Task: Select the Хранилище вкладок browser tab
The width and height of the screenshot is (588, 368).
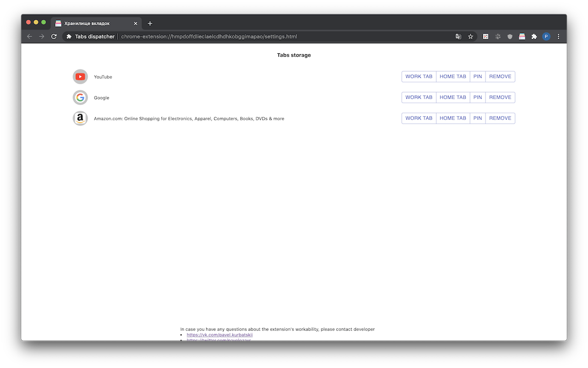Action: pyautogui.click(x=96, y=23)
